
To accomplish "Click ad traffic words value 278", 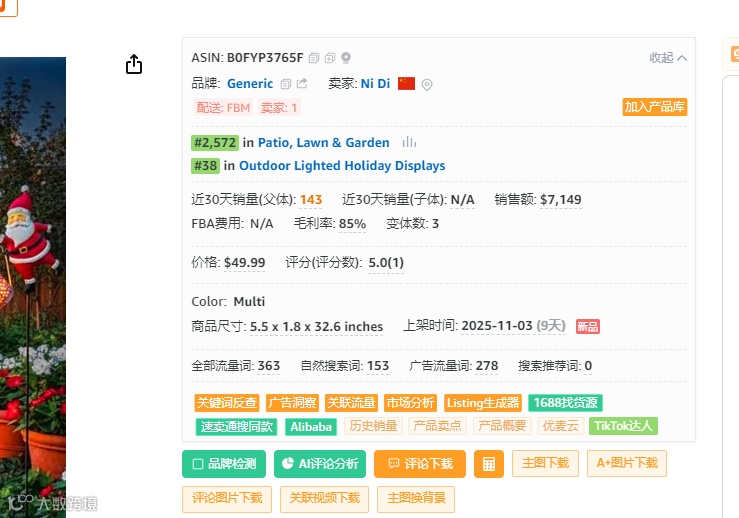I will pyautogui.click(x=487, y=366).
